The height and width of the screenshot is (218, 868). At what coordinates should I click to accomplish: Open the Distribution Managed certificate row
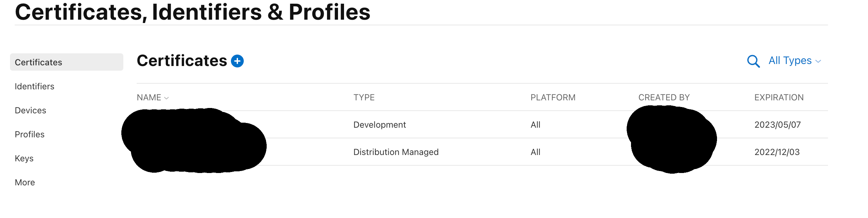396,152
